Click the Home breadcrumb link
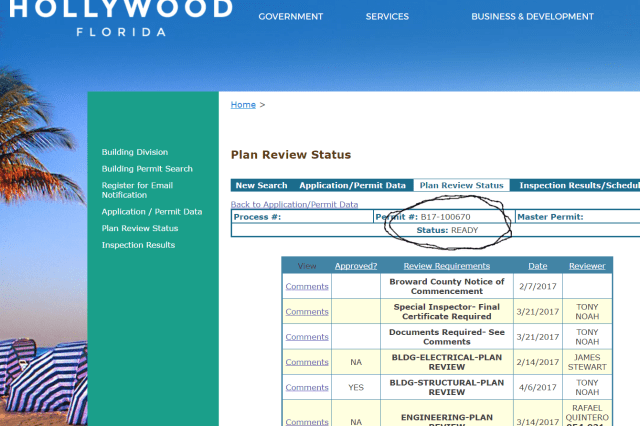Viewport: 640px width, 426px height. pyautogui.click(x=243, y=104)
